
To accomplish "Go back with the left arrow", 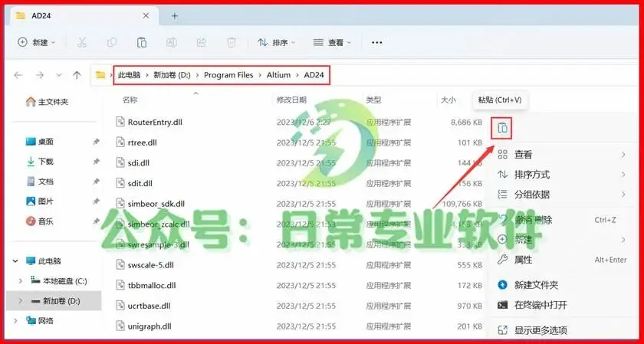I will (18, 75).
